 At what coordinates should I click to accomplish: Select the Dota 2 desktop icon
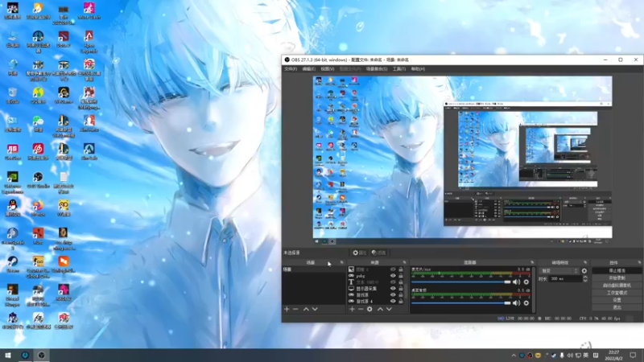[x=64, y=39]
